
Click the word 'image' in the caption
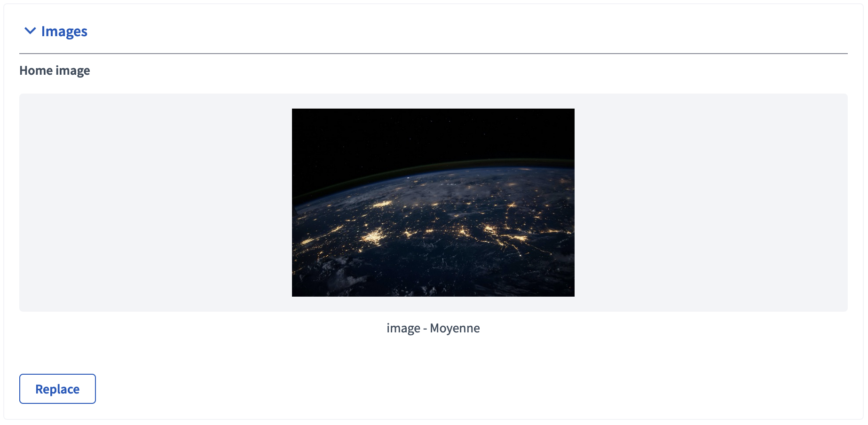(x=403, y=328)
